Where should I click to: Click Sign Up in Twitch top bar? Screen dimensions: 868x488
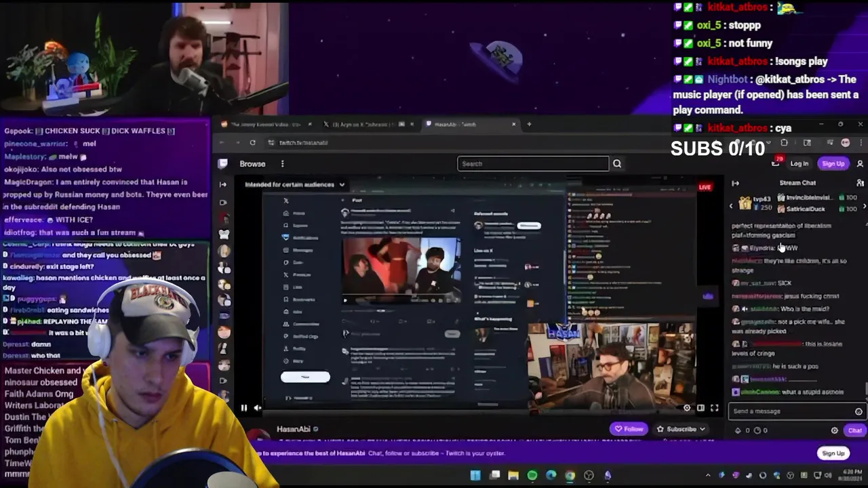click(x=833, y=163)
